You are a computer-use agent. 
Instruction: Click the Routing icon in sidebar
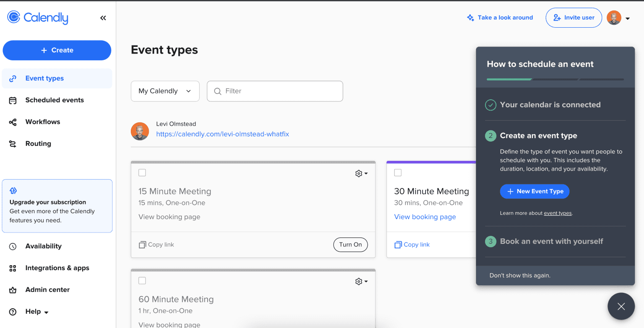(x=13, y=144)
